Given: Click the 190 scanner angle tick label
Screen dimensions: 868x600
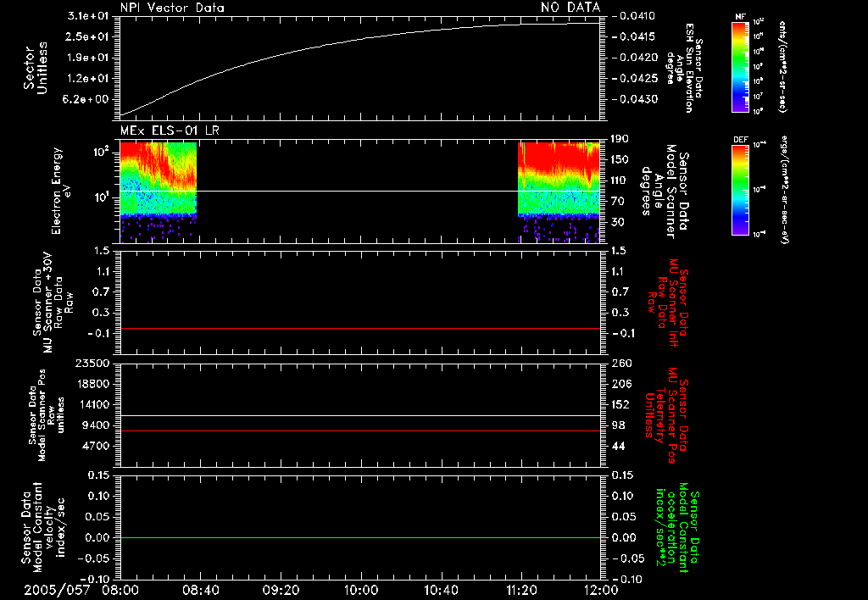Looking at the screenshot, I should click(x=620, y=139).
